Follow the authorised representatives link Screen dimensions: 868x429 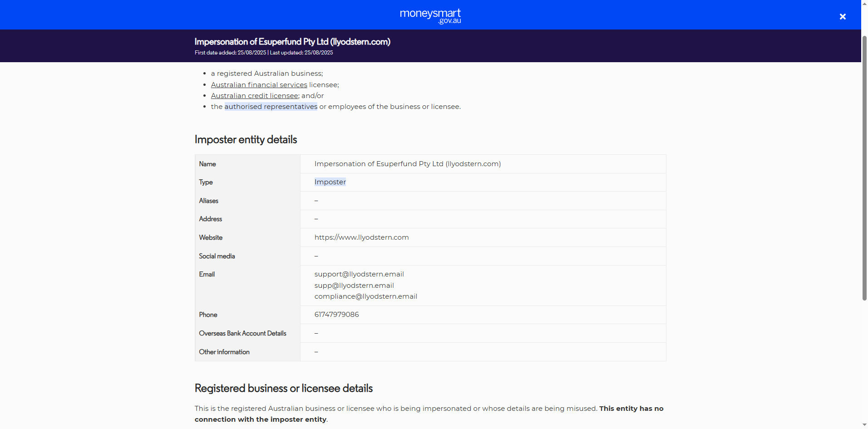[x=271, y=107]
